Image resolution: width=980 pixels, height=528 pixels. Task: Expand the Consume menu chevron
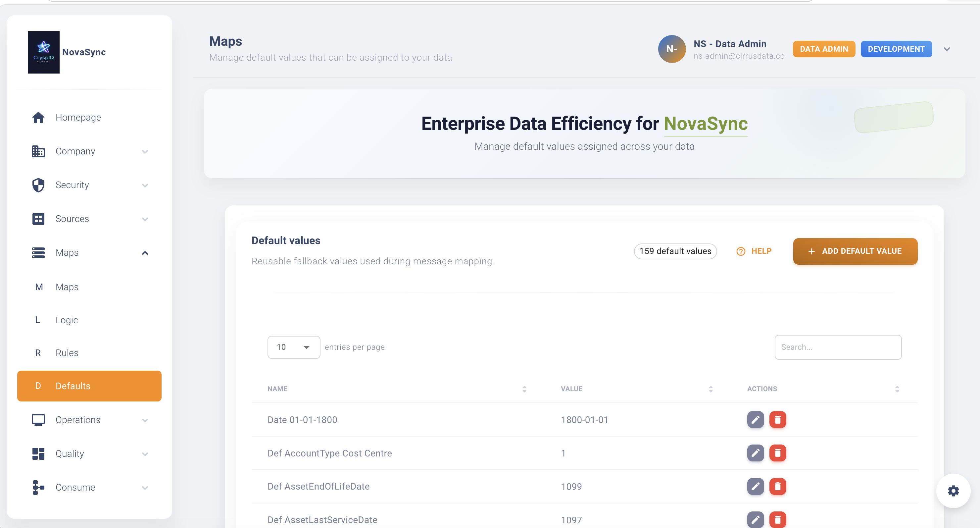pos(145,488)
